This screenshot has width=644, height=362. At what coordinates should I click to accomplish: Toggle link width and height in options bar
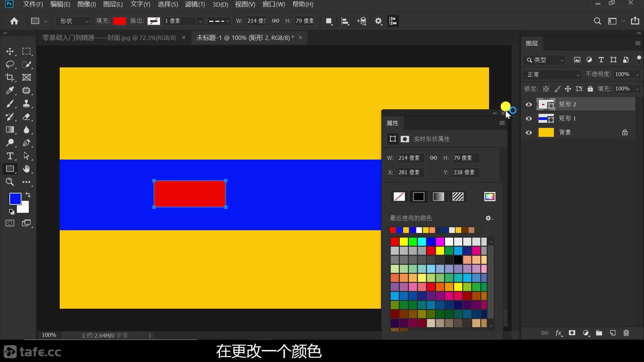[275, 21]
